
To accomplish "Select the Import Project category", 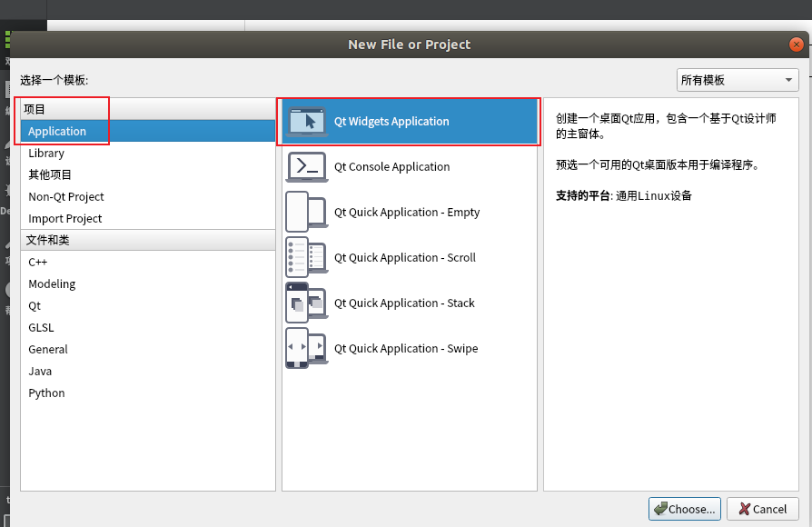I will [x=148, y=218].
